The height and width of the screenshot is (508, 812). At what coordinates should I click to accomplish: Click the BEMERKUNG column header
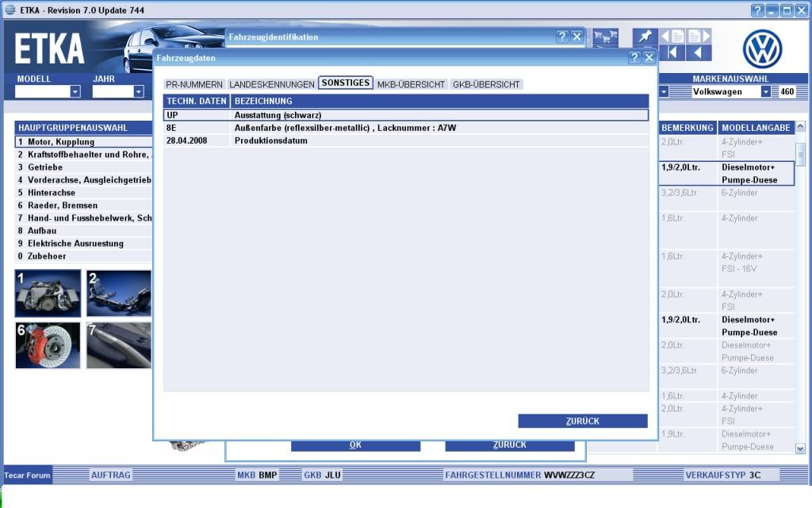(x=688, y=128)
